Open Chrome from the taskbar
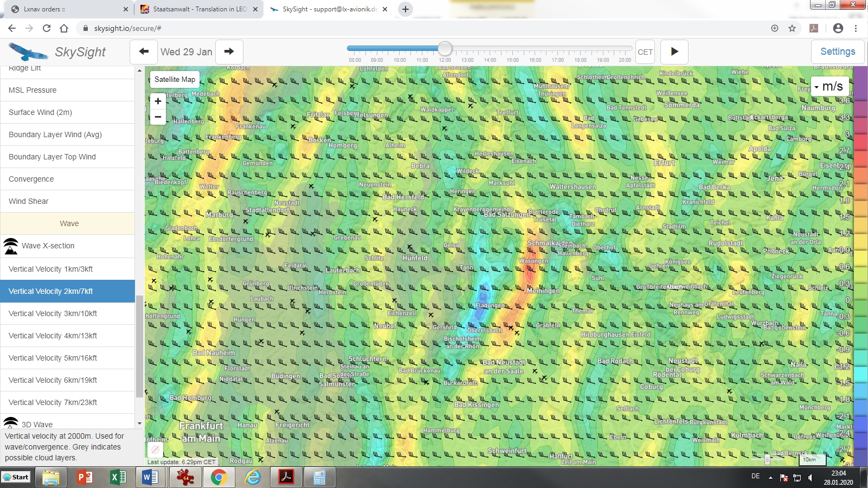 point(218,477)
